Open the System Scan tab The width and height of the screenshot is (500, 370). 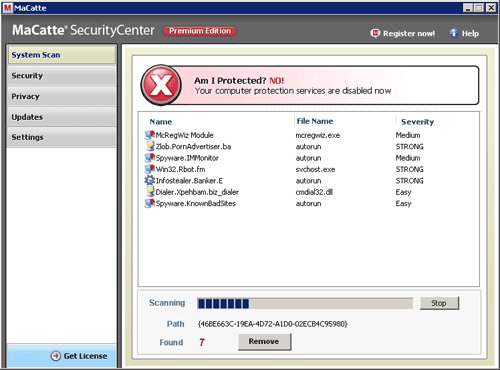tap(62, 55)
